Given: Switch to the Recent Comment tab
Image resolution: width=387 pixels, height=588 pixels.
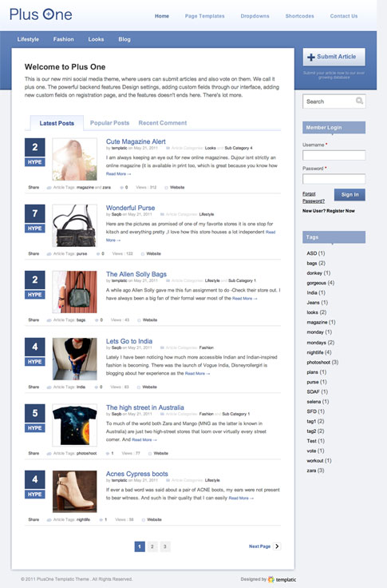Looking at the screenshot, I should click(x=163, y=122).
